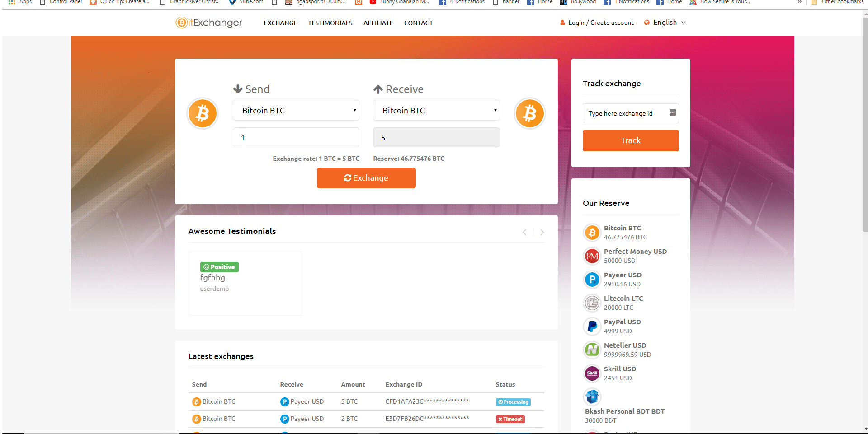Show next testimonial with right arrow

pyautogui.click(x=542, y=232)
